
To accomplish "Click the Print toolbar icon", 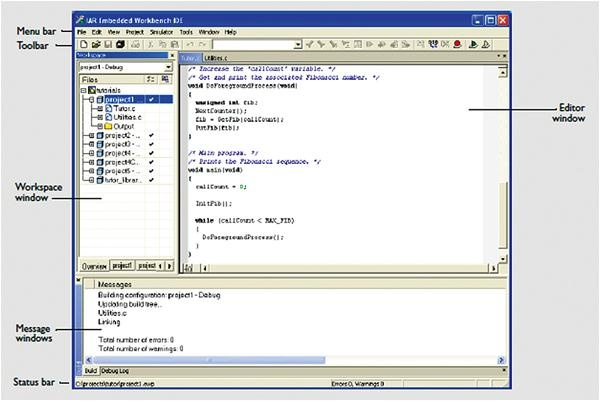I will [x=135, y=45].
